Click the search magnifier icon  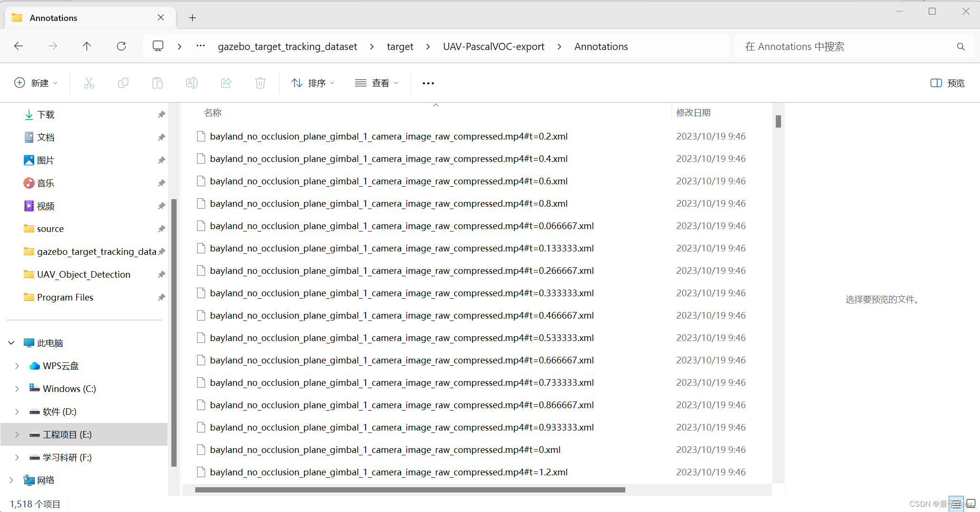point(961,47)
